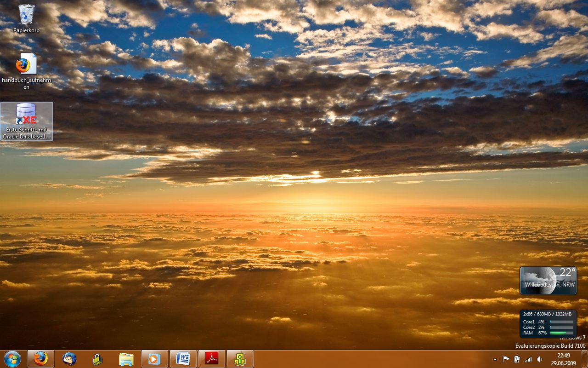This screenshot has width=588, height=368.
Task: Switch to Microsoft Word in taskbar
Action: (x=183, y=359)
